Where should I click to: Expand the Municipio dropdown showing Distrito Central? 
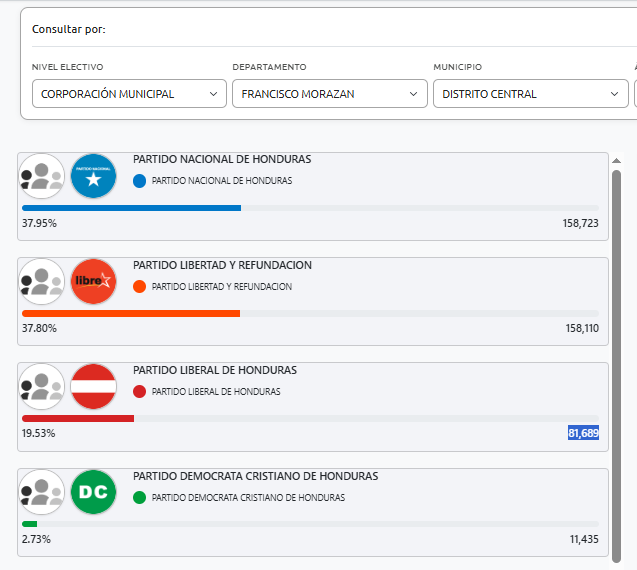click(x=530, y=94)
